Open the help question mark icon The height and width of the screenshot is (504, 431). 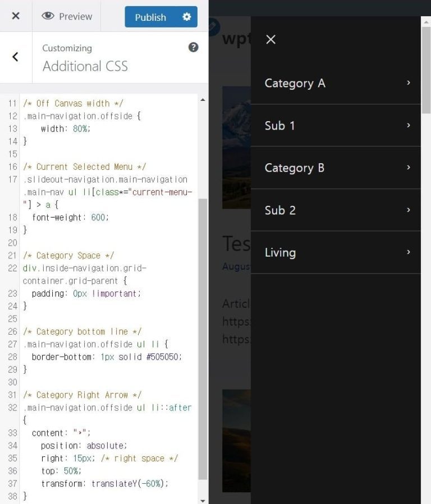coord(194,48)
